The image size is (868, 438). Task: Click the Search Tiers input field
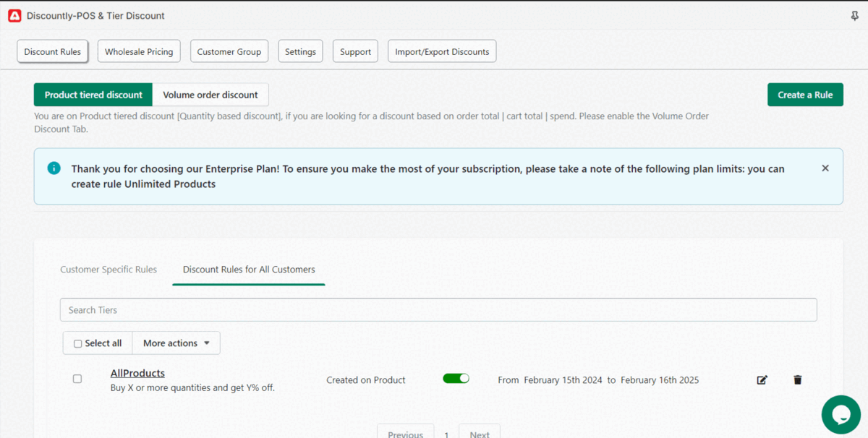(x=438, y=310)
